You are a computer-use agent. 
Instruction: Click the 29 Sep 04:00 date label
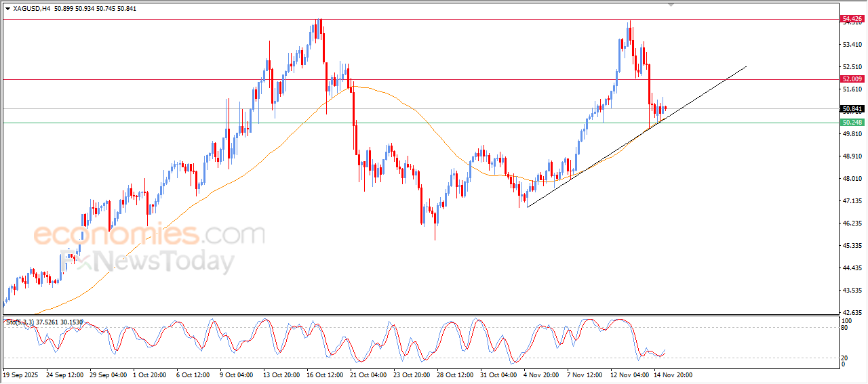[x=106, y=375]
